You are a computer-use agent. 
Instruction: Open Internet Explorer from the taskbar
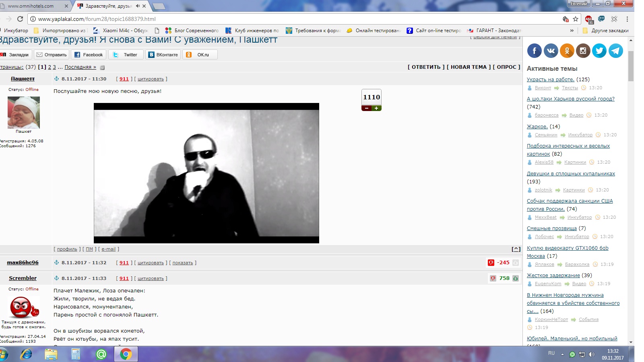click(26, 354)
